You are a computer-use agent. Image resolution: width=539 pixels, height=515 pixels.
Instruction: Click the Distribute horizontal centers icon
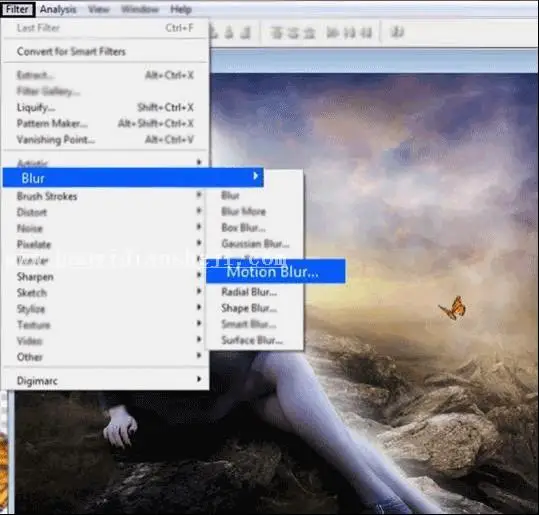(x=349, y=33)
